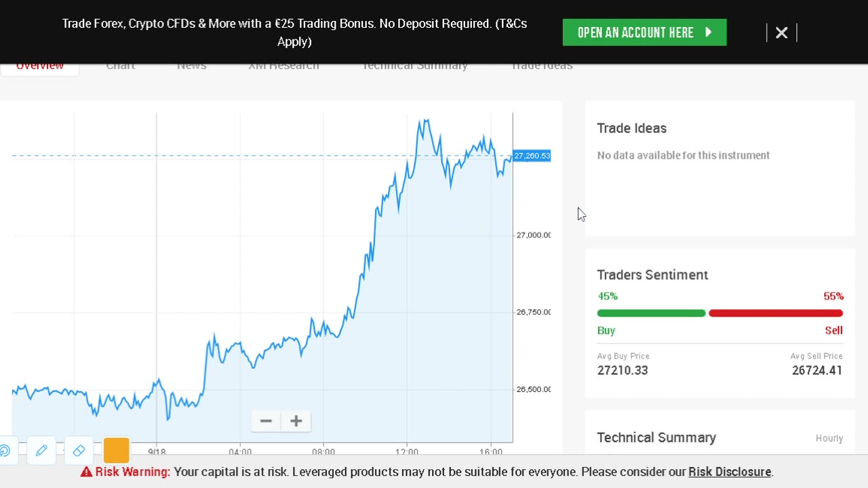Viewport: 868px width, 488px height.
Task: Select the pencil drawing tool
Action: coord(41,451)
